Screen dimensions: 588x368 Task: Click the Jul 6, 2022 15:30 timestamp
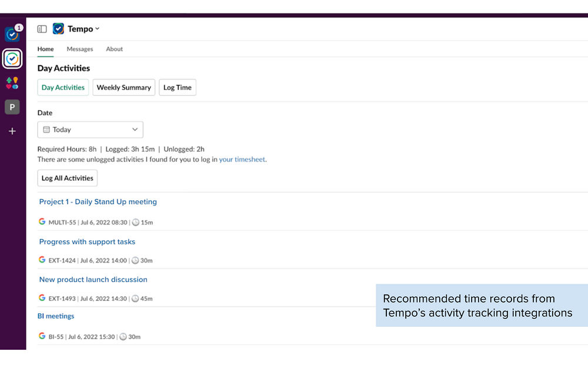(x=92, y=337)
